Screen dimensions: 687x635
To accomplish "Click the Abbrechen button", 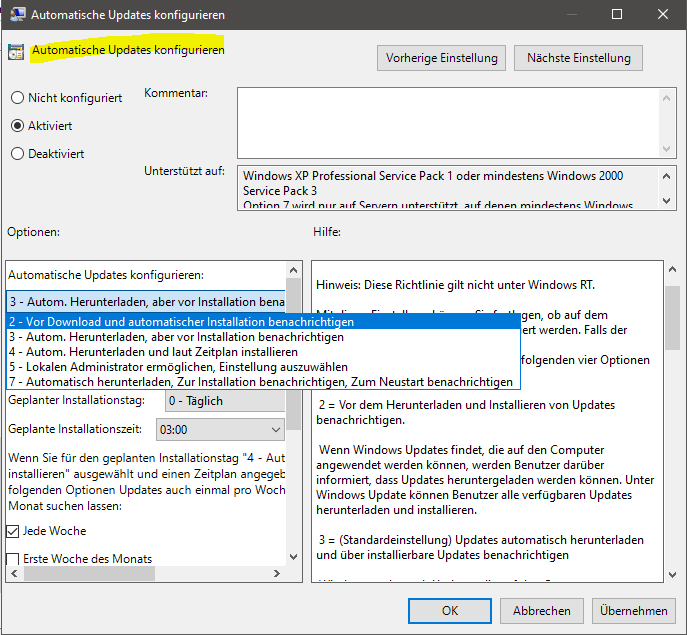I will (542, 611).
